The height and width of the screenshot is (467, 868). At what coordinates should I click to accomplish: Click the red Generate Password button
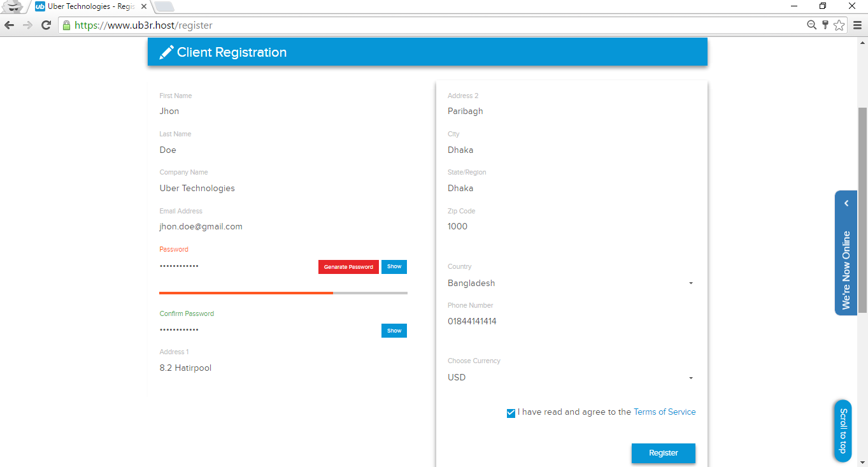(x=348, y=267)
